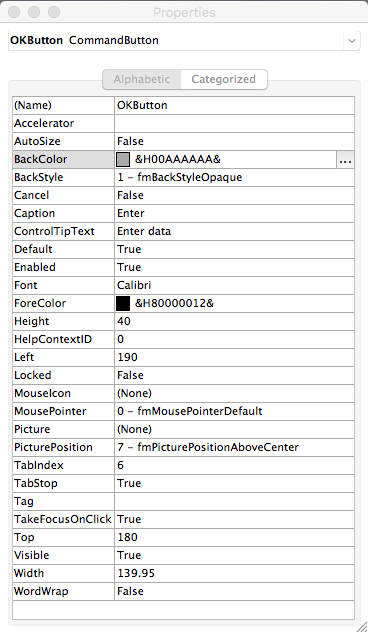Select the WordWrap property value False

(x=234, y=591)
